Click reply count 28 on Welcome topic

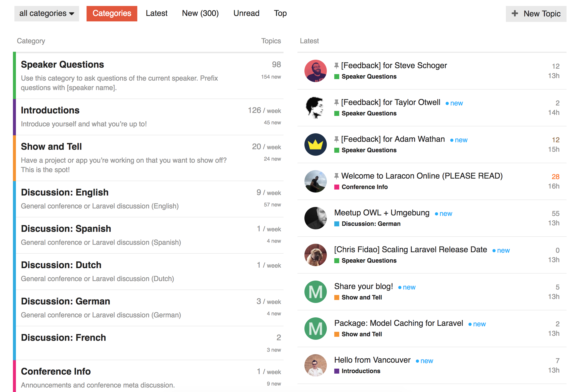click(x=555, y=177)
